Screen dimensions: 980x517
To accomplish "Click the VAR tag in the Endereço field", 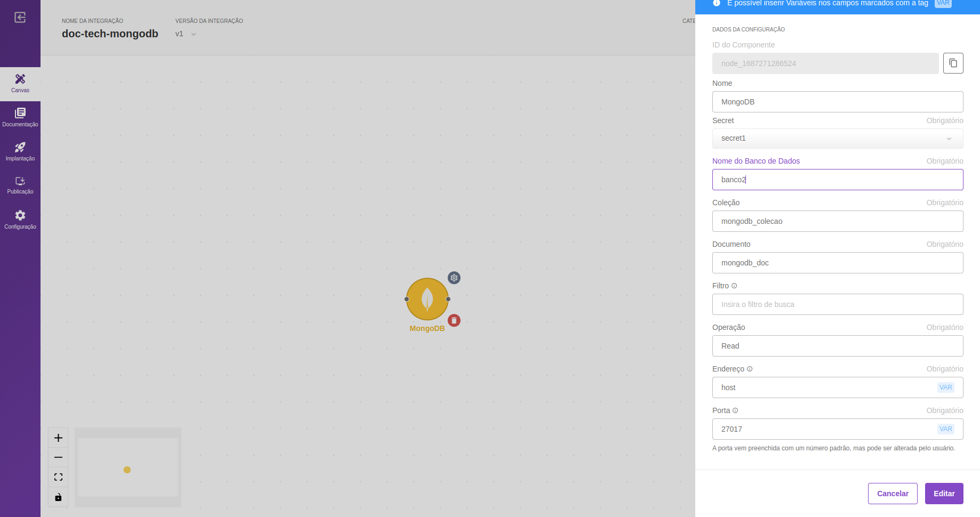I will 946,387.
